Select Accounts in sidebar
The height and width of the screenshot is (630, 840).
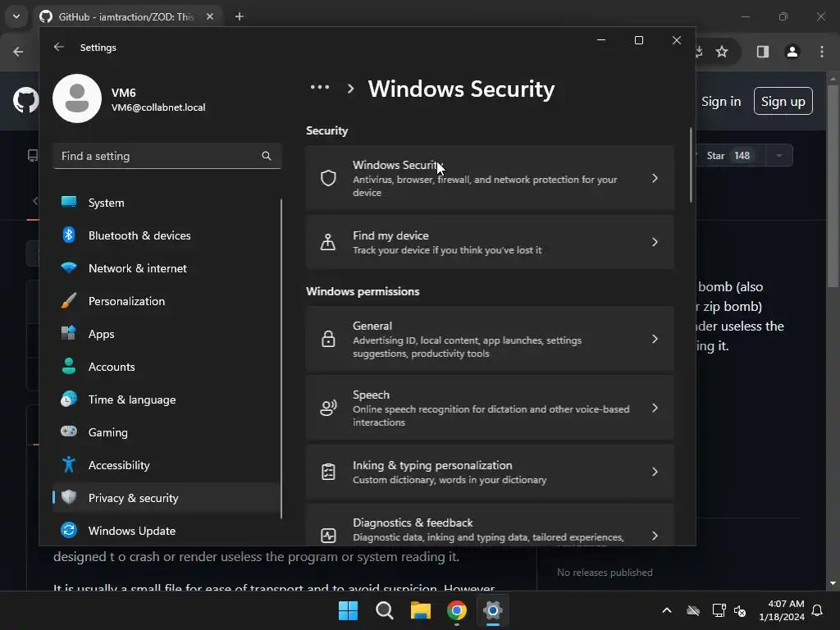(x=167, y=367)
